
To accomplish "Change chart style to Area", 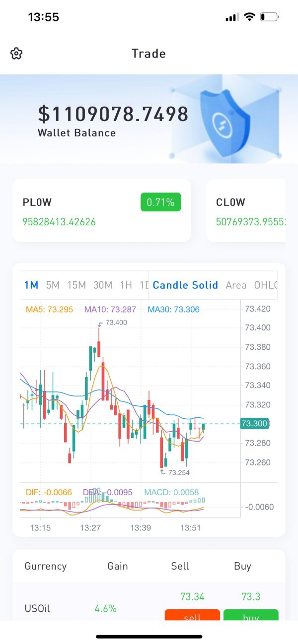I will click(x=236, y=285).
